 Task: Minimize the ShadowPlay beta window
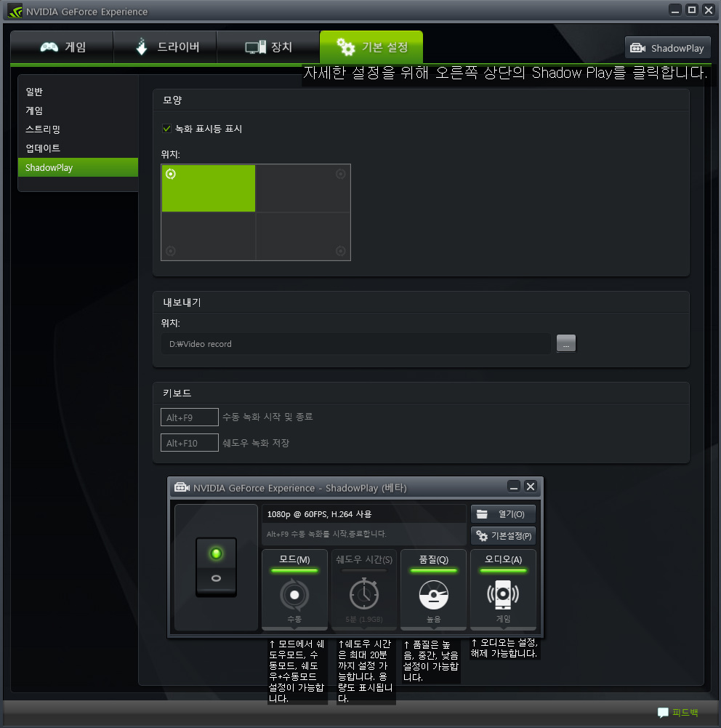514,487
